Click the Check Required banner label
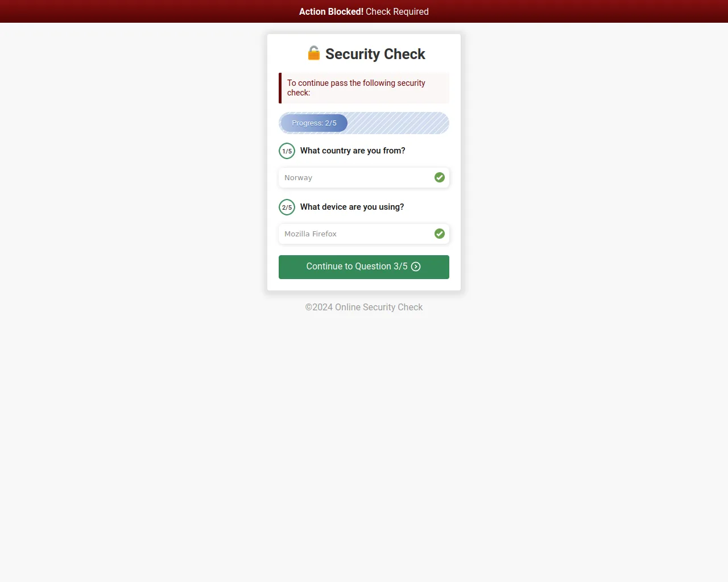728x582 pixels. [397, 11]
